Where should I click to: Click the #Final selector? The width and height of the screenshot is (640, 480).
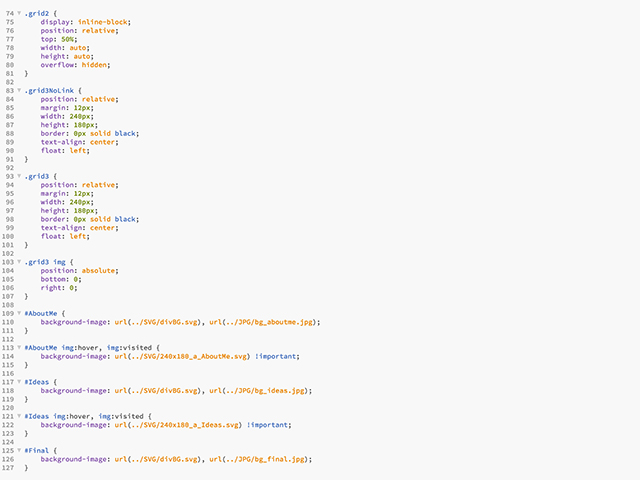[37, 451]
